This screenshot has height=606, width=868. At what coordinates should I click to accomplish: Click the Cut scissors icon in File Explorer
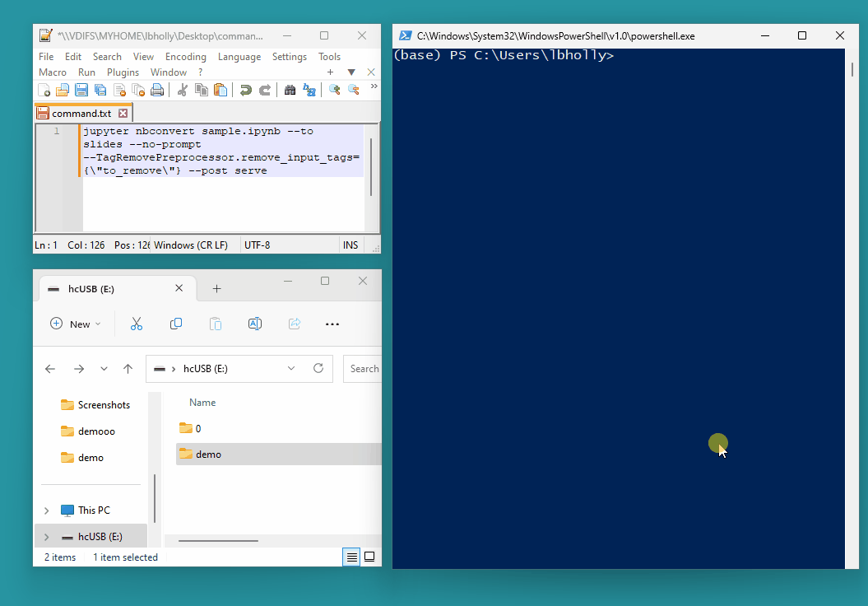(x=137, y=324)
